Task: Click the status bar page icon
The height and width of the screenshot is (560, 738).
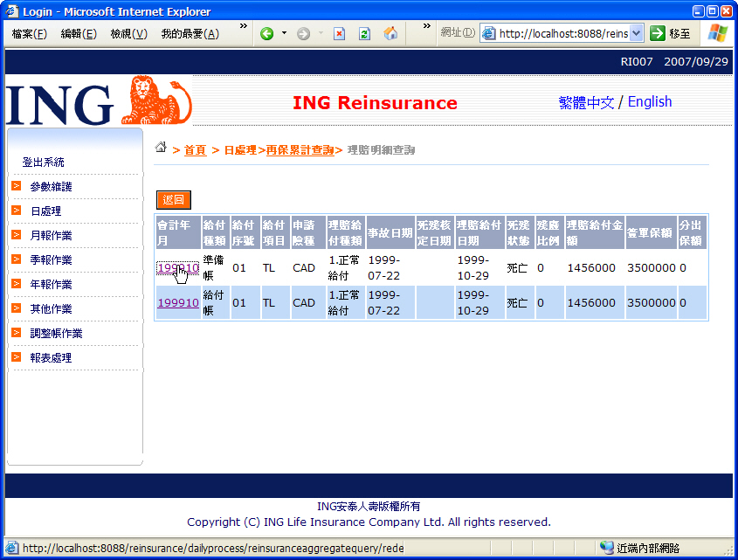Action: pyautogui.click(x=11, y=548)
